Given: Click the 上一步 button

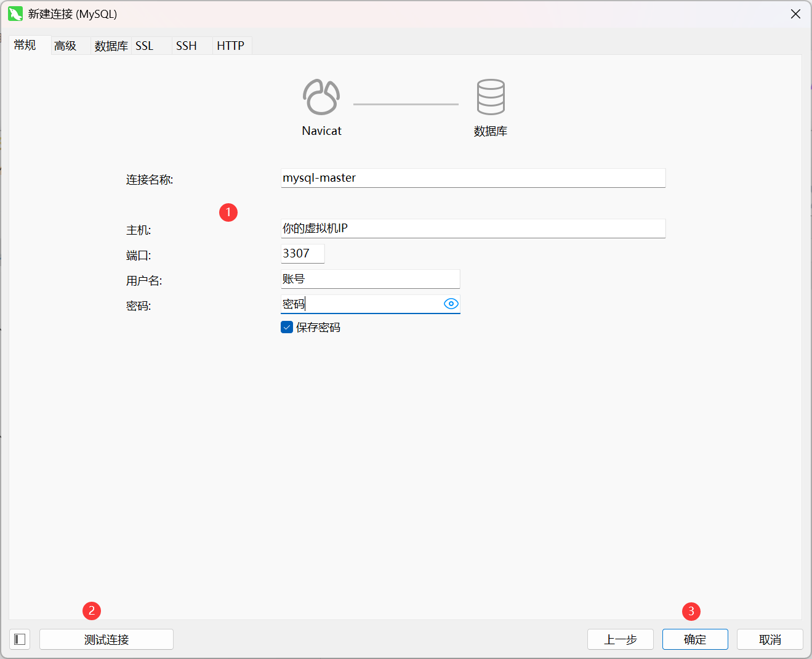Looking at the screenshot, I should [x=620, y=639].
